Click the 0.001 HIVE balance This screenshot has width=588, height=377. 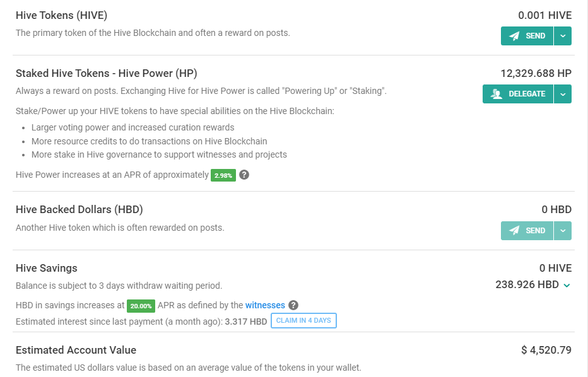click(x=545, y=15)
